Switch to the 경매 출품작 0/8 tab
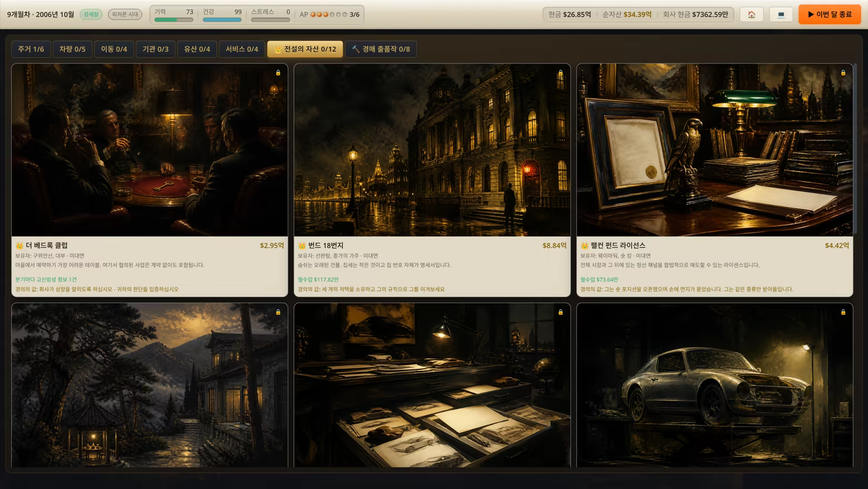Image resolution: width=868 pixels, height=489 pixels. pyautogui.click(x=381, y=49)
